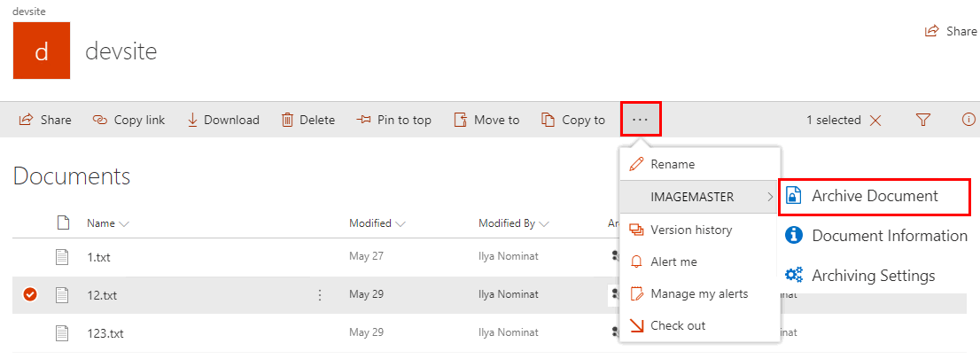980x359 pixels.
Task: Open file 1.txt
Action: pyautogui.click(x=98, y=257)
